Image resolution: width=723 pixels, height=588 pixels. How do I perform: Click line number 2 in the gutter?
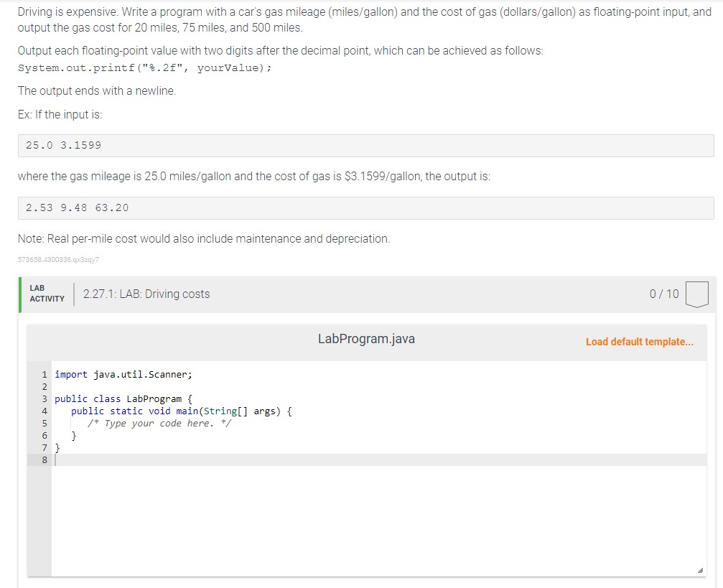(45, 386)
